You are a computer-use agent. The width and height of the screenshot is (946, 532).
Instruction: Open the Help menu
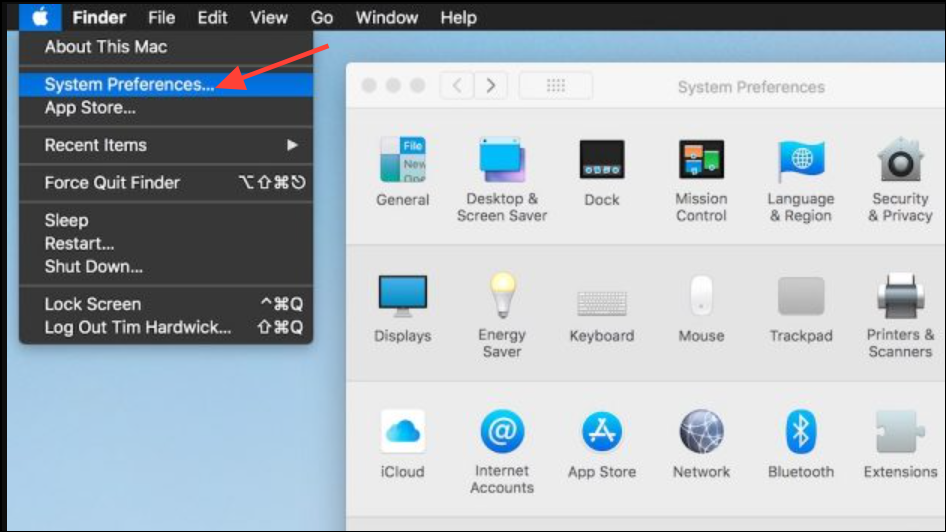pyautogui.click(x=459, y=17)
